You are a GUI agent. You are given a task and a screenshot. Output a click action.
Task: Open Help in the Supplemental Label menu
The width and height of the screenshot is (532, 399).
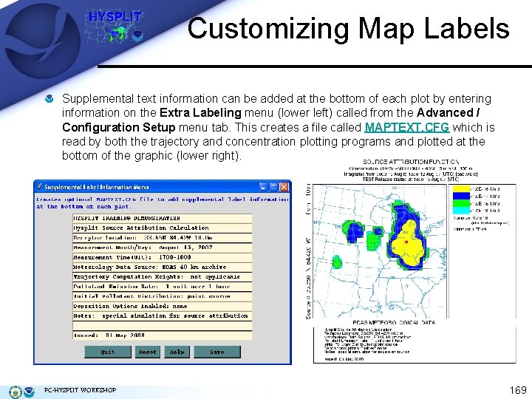(177, 352)
